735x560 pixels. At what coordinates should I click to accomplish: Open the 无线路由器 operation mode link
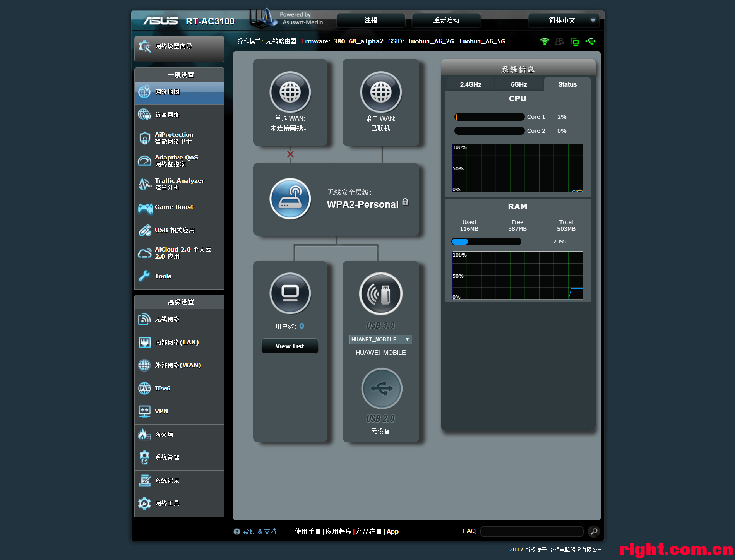coord(281,41)
